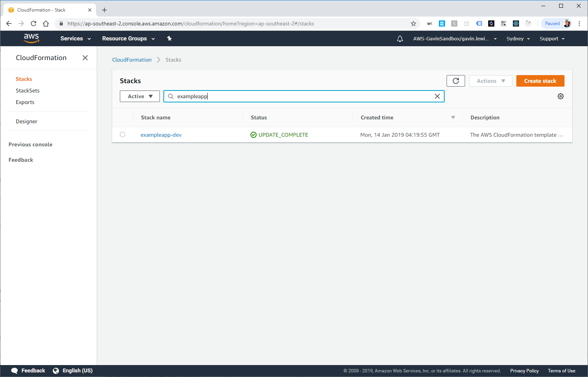Click the blue screen extension icon

(479, 23)
